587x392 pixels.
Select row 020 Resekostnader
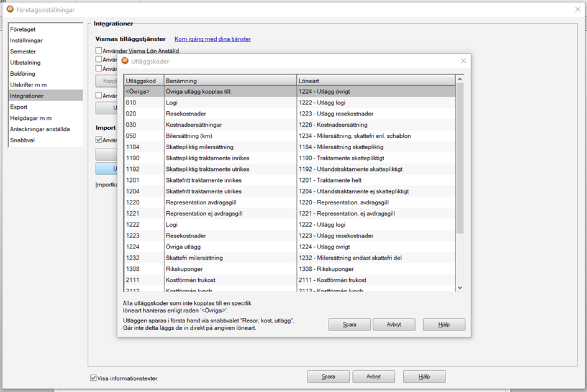point(289,114)
